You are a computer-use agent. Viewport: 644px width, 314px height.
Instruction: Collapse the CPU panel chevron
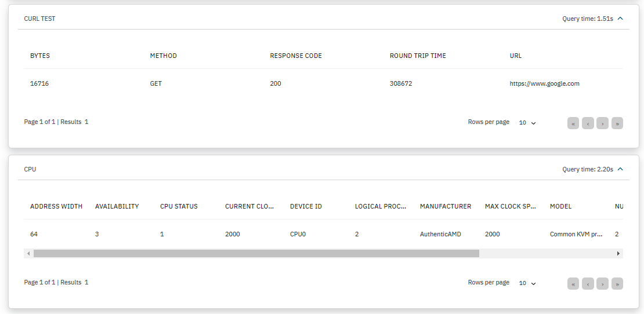click(620, 169)
